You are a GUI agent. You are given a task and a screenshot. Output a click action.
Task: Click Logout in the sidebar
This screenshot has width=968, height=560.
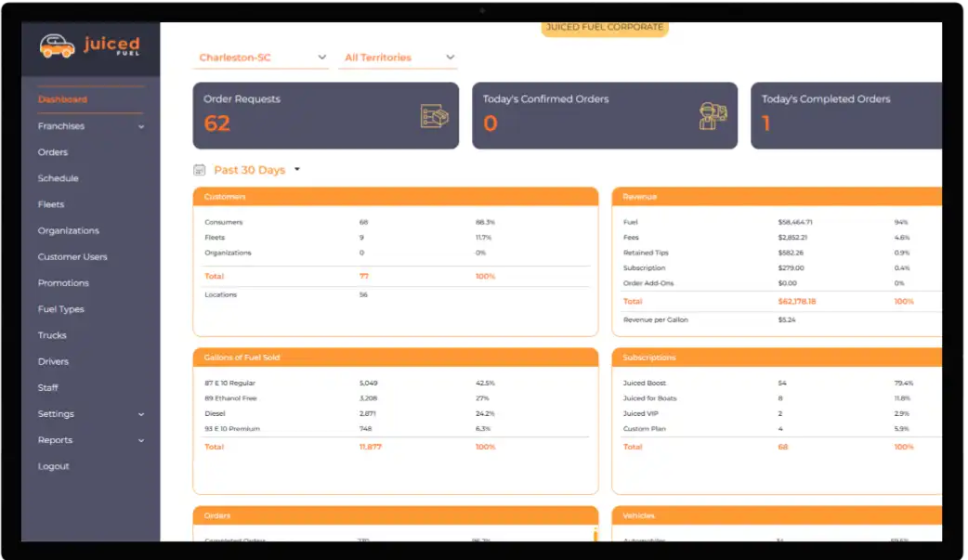pos(53,466)
